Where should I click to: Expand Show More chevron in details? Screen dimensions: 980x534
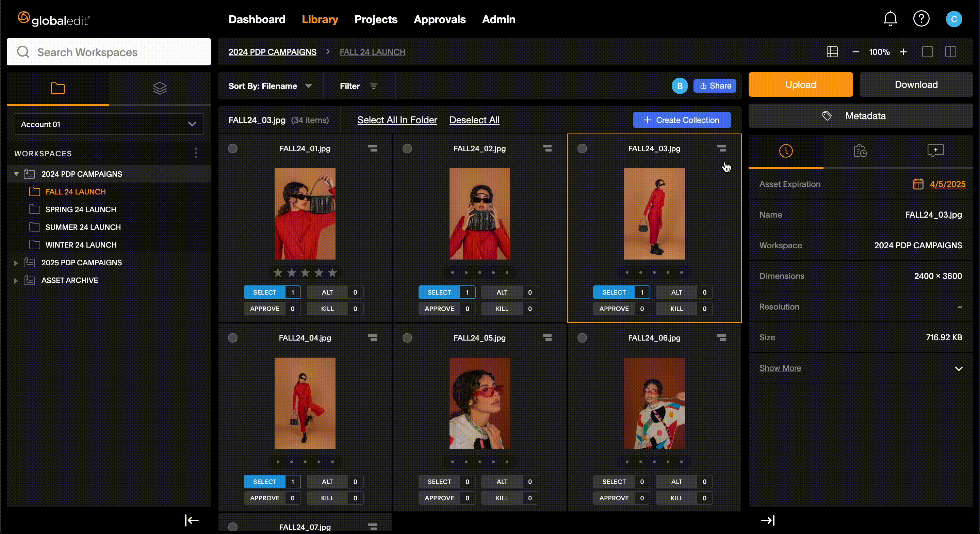click(958, 368)
